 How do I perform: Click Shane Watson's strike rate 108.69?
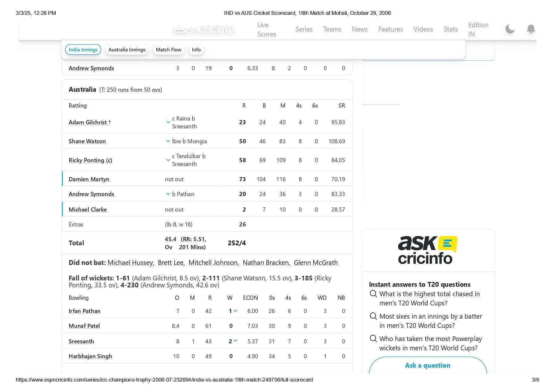(x=337, y=141)
